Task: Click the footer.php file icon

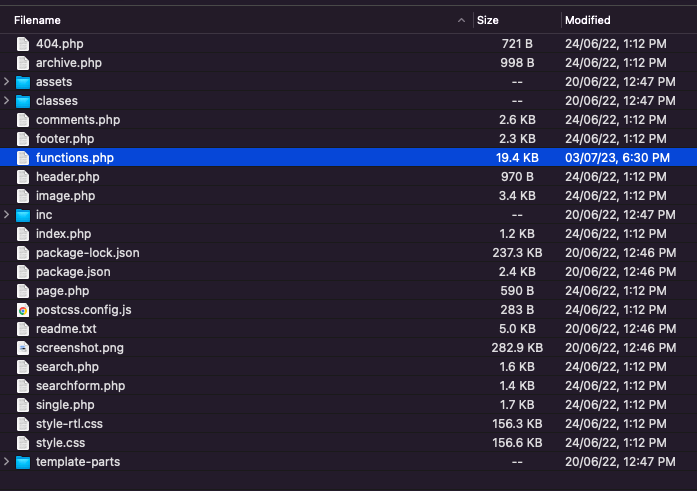Action: click(x=23, y=139)
